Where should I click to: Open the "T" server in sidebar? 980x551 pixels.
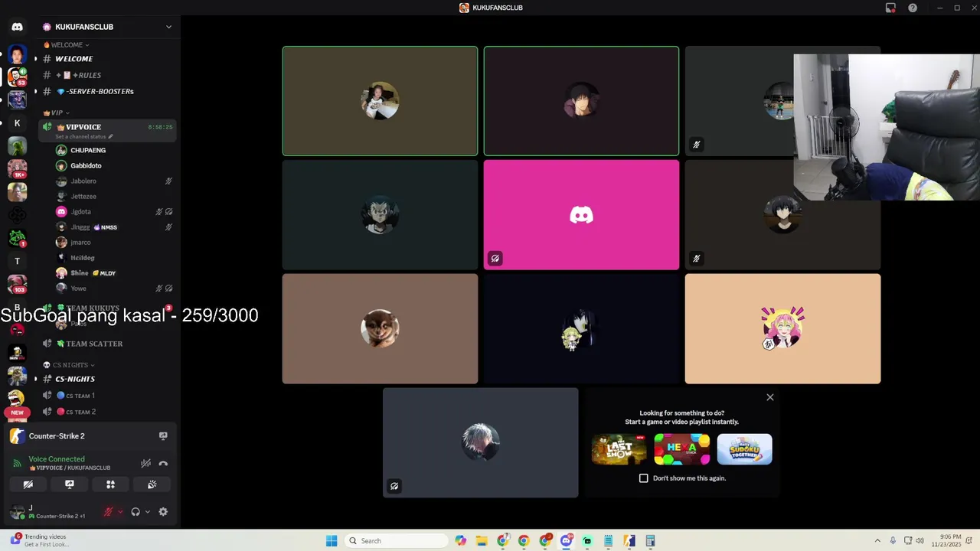point(17,261)
